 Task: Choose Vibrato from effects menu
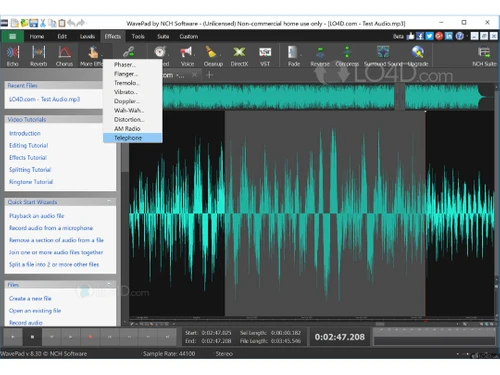click(x=133, y=92)
